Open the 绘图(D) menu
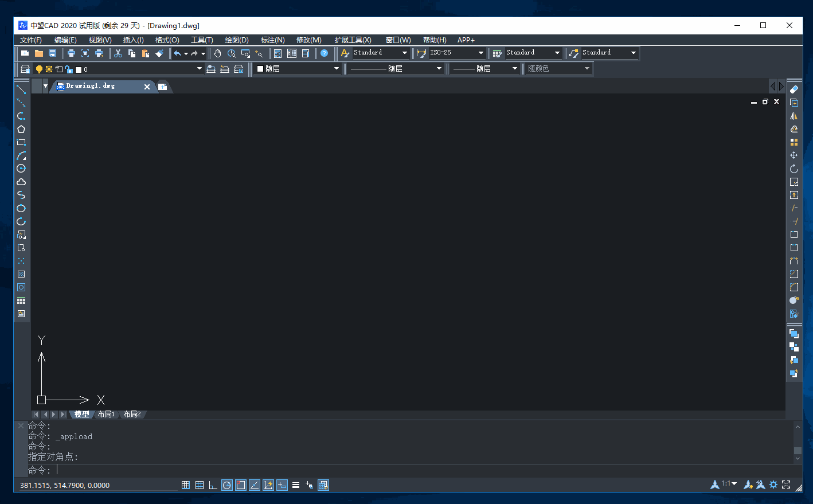 (x=236, y=40)
